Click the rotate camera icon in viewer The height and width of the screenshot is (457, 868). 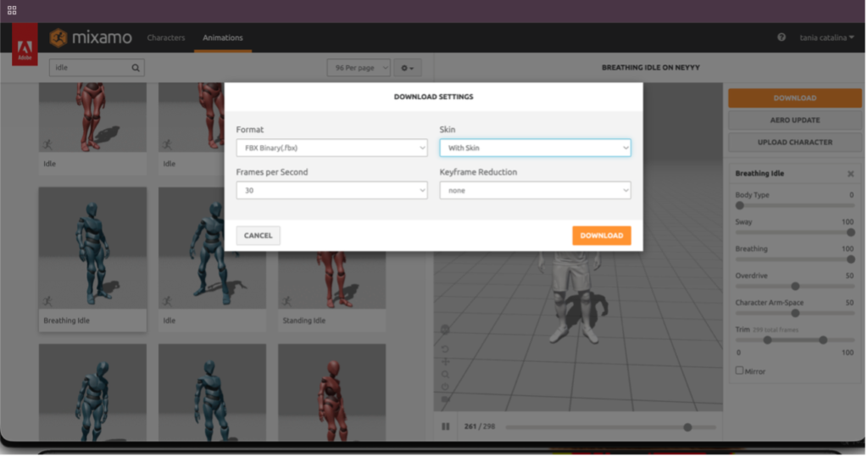click(445, 349)
